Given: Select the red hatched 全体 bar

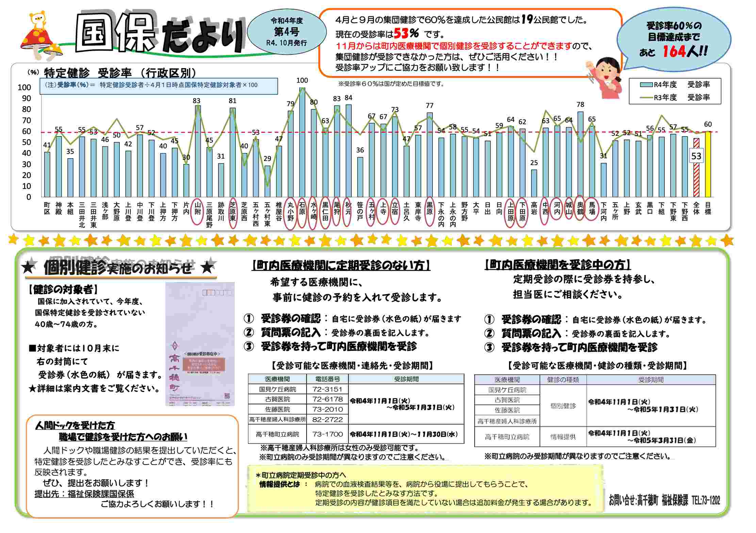Looking at the screenshot, I should click(696, 168).
